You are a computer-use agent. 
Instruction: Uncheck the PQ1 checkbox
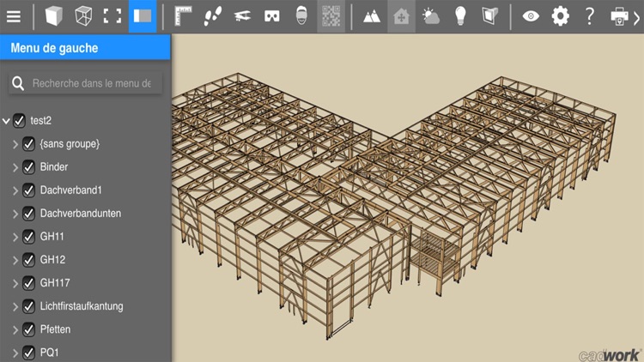(x=28, y=353)
